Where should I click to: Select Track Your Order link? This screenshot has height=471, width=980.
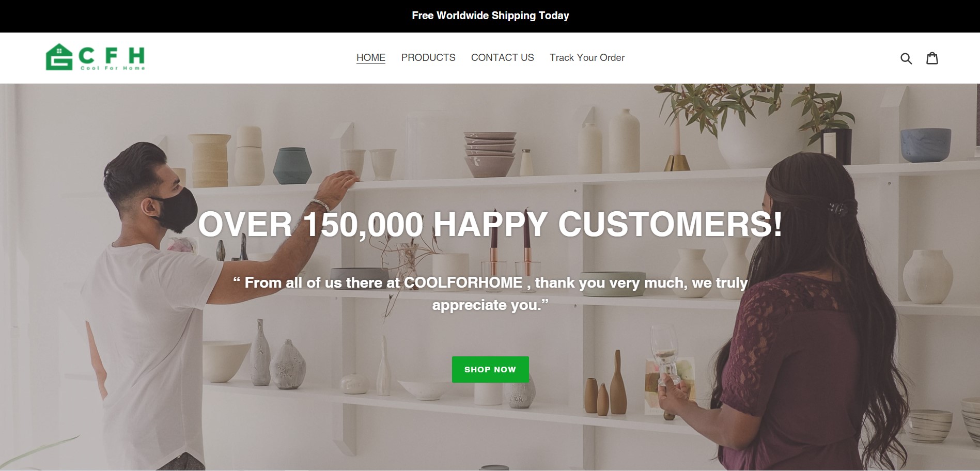coord(587,58)
